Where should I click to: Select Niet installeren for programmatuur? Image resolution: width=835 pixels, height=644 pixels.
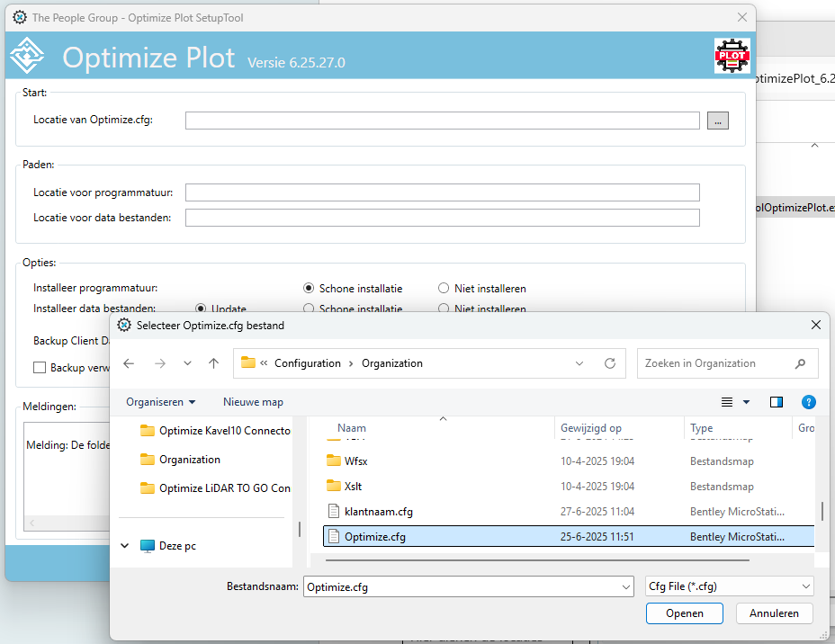point(444,288)
